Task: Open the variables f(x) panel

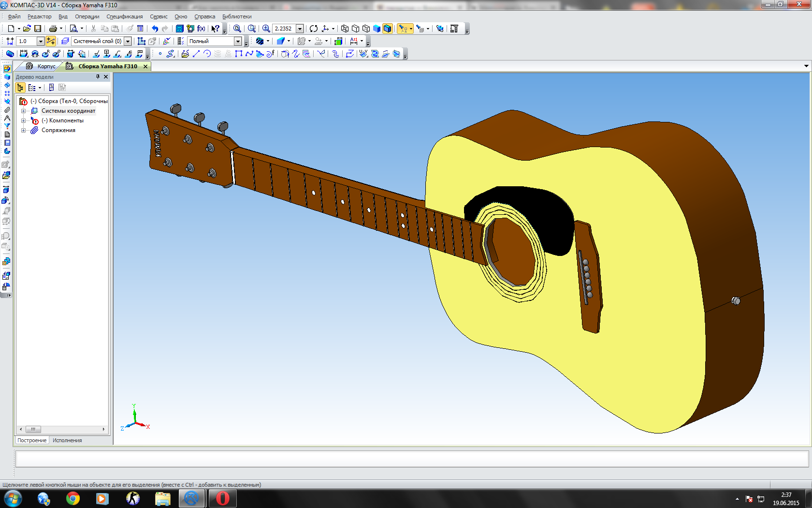Action: 201,29
